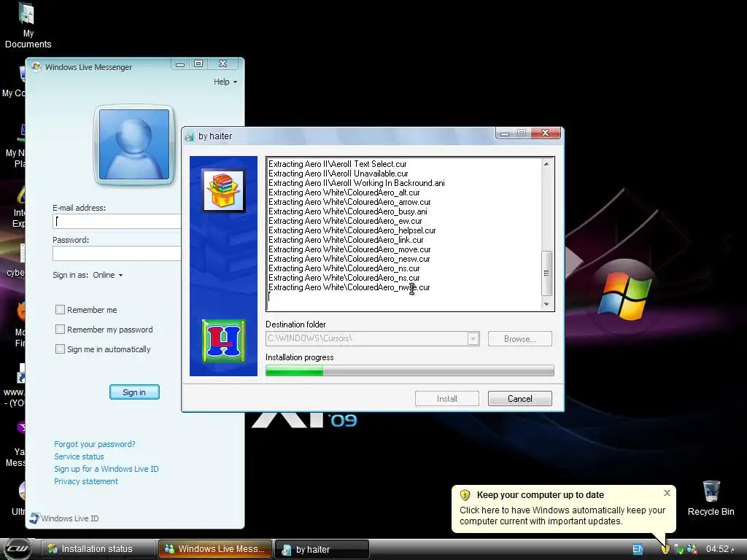747x560 pixels.
Task: Click the WinRAR books icon in installer
Action: 223,190
